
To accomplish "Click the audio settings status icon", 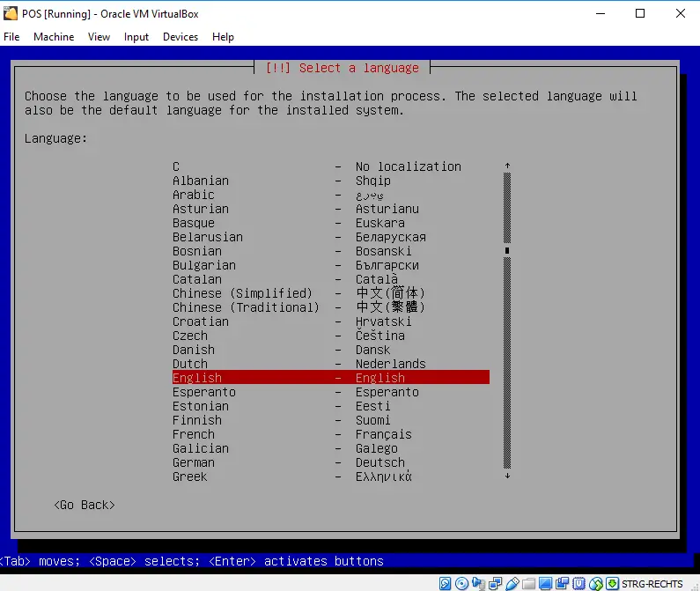I will pos(478,583).
